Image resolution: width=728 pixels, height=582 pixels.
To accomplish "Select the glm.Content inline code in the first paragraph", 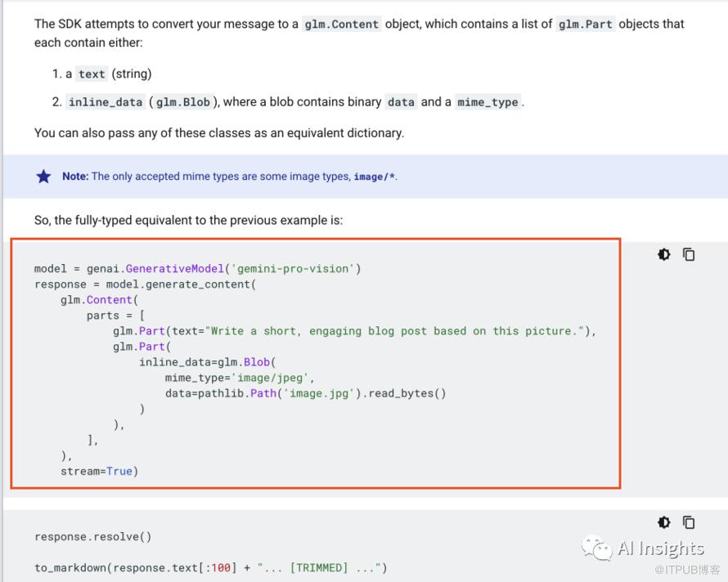I will pos(341,25).
